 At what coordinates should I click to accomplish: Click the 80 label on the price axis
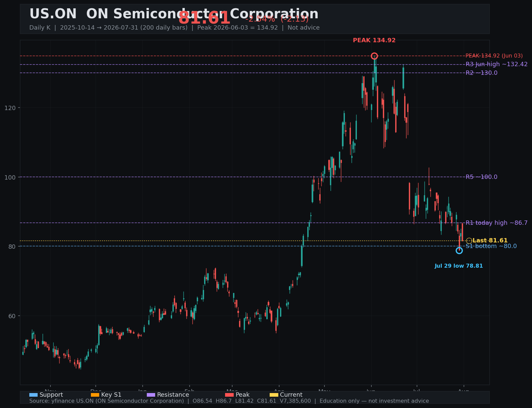tap(12, 246)
